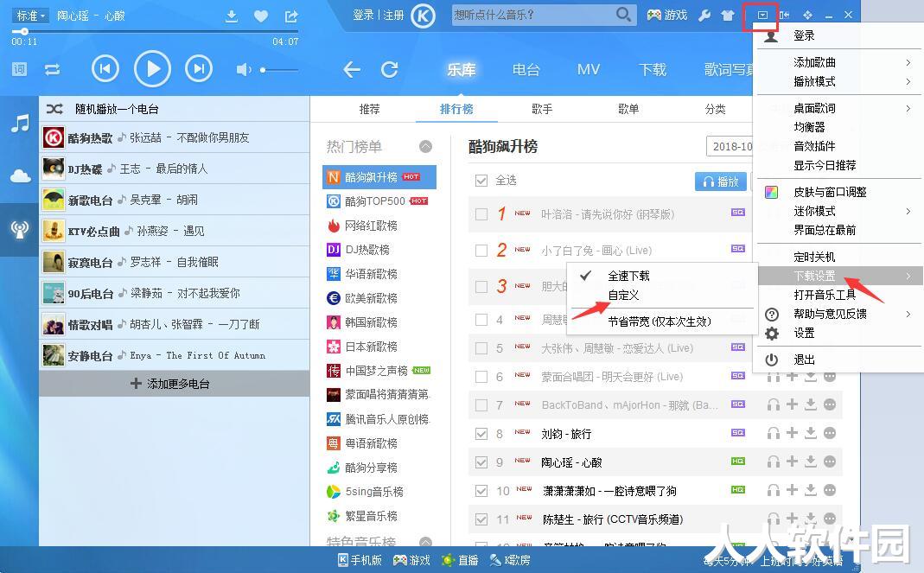Uncheck song 11 陈楚生 - 旅行
This screenshot has width=924, height=573.
coord(481,519)
